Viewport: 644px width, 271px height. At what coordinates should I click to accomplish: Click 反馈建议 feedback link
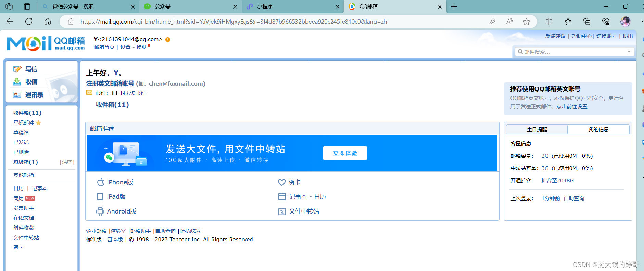tap(555, 36)
